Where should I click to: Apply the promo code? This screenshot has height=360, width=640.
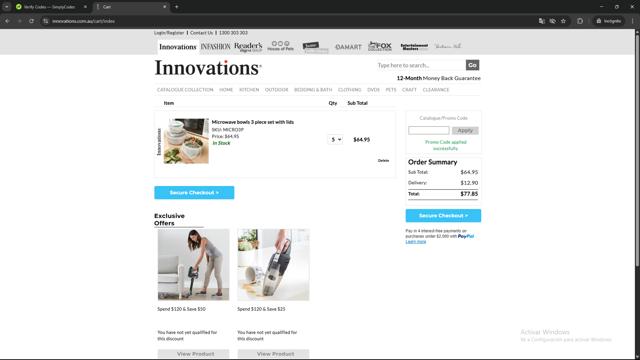[x=465, y=131]
